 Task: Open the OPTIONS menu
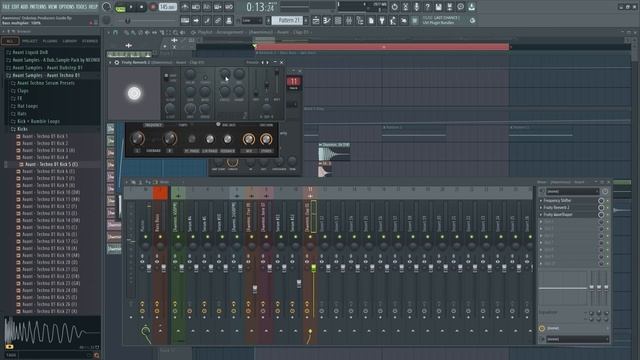tap(67, 7)
